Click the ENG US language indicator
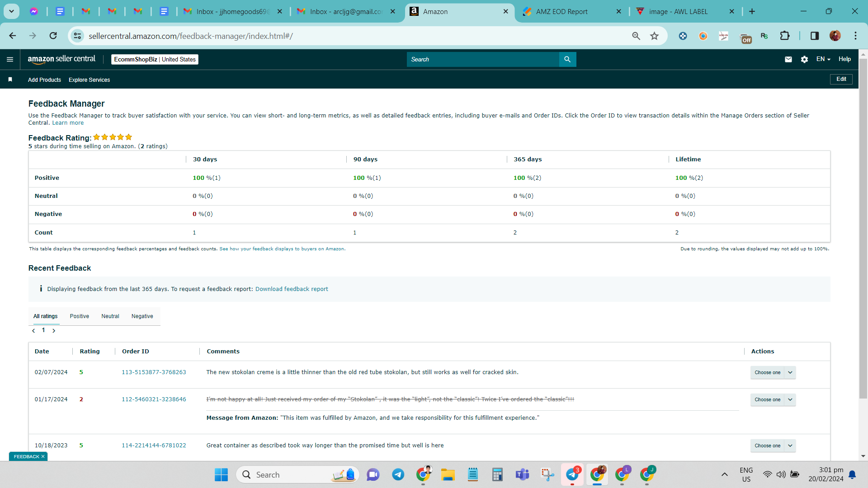Image resolution: width=868 pixels, height=488 pixels. [x=746, y=474]
